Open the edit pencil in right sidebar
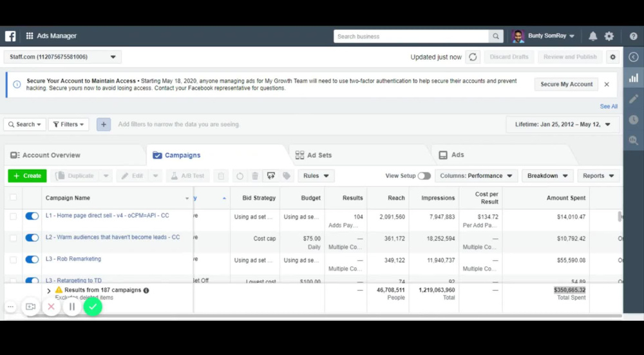 pyautogui.click(x=633, y=99)
